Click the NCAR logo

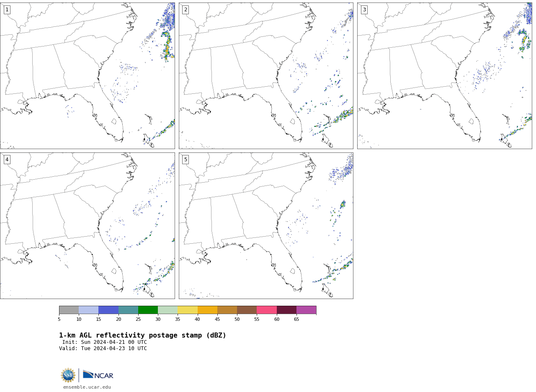[x=98, y=375]
